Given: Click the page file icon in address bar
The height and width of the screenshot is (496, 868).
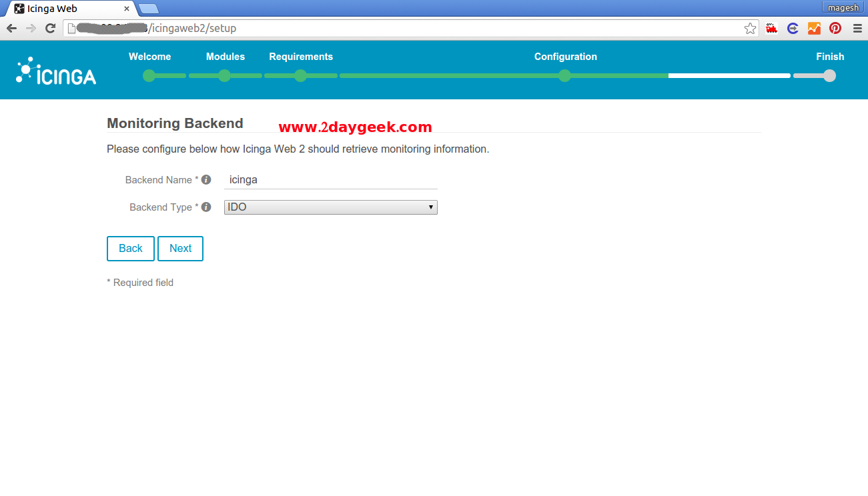Looking at the screenshot, I should click(x=72, y=28).
